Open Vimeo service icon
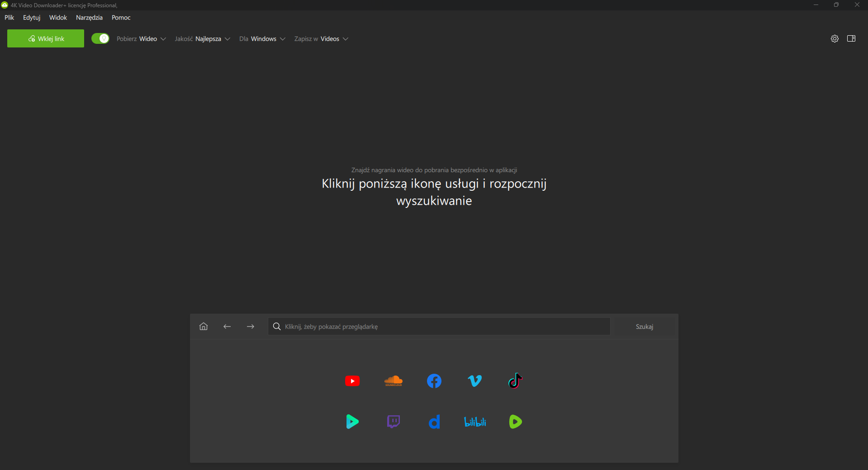 (475, 381)
